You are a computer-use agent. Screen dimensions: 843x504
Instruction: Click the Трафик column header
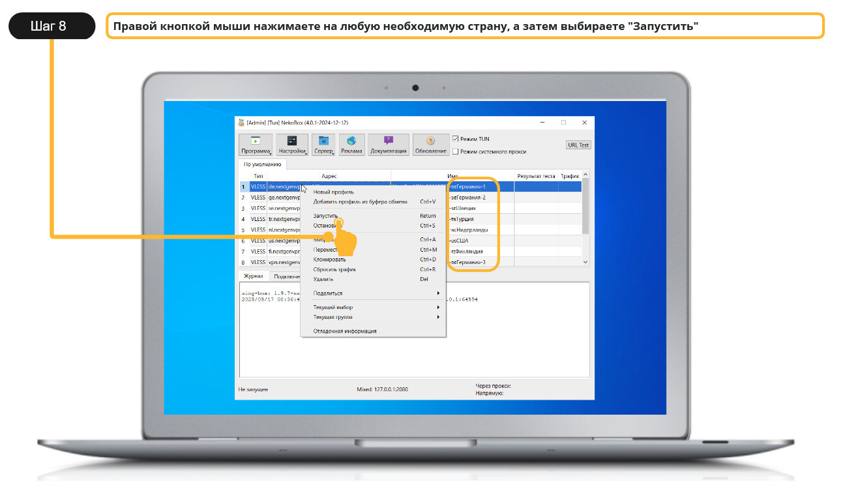(569, 176)
